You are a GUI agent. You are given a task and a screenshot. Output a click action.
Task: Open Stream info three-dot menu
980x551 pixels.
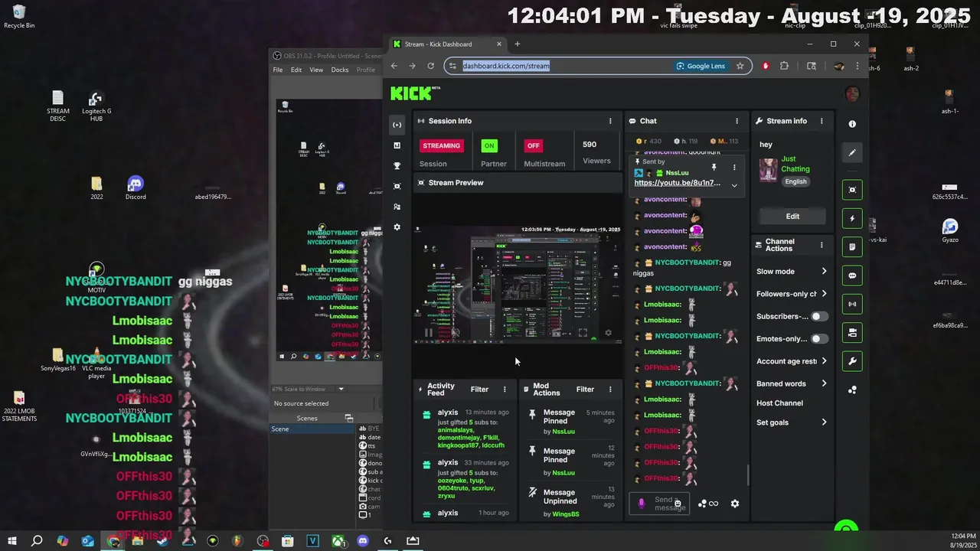coord(822,121)
